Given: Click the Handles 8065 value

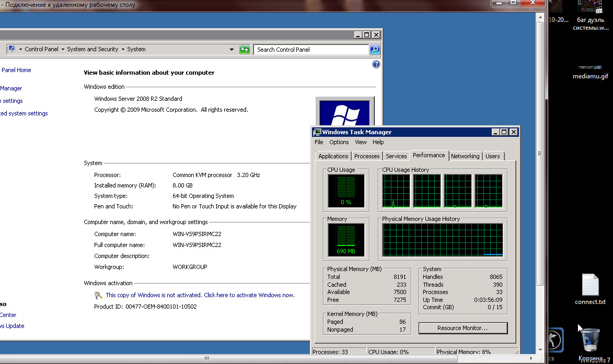Looking at the screenshot, I should (x=496, y=277).
